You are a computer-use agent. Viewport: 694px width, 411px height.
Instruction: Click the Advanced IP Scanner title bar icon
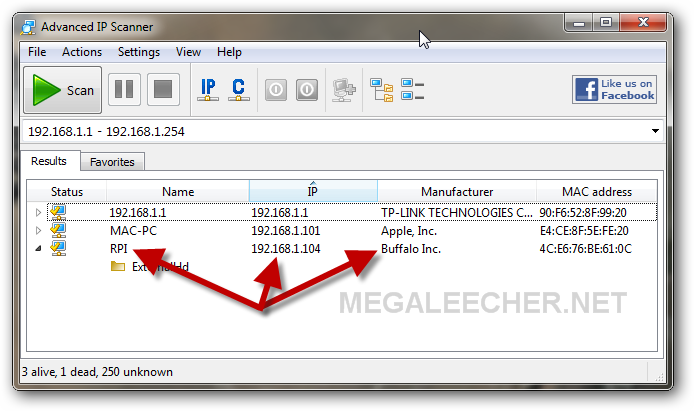pyautogui.click(x=28, y=27)
